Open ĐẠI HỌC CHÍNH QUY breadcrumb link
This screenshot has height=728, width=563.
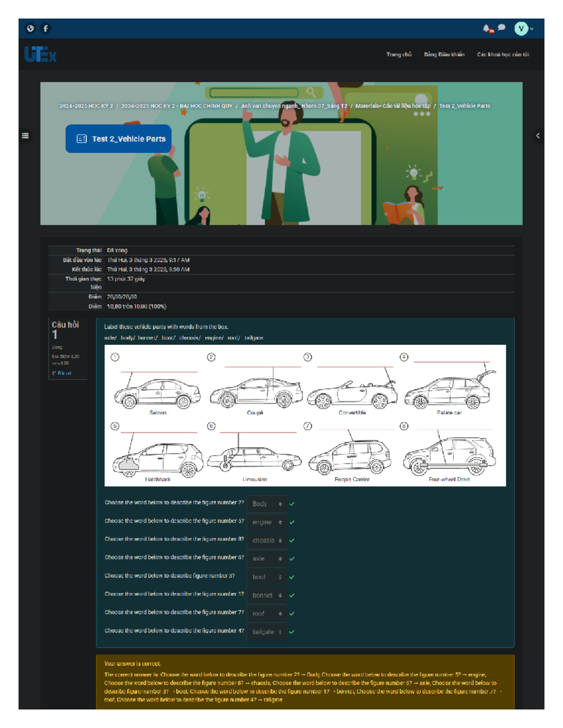[x=177, y=106]
